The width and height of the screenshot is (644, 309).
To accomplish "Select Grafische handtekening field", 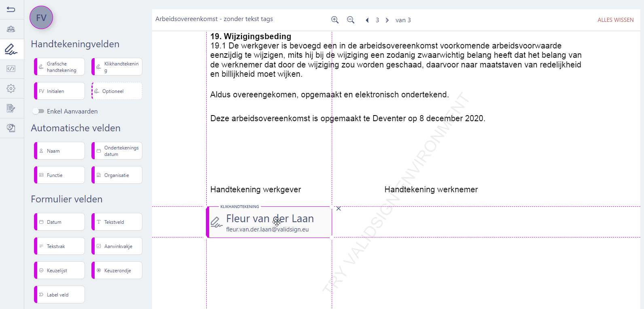I will click(x=59, y=67).
